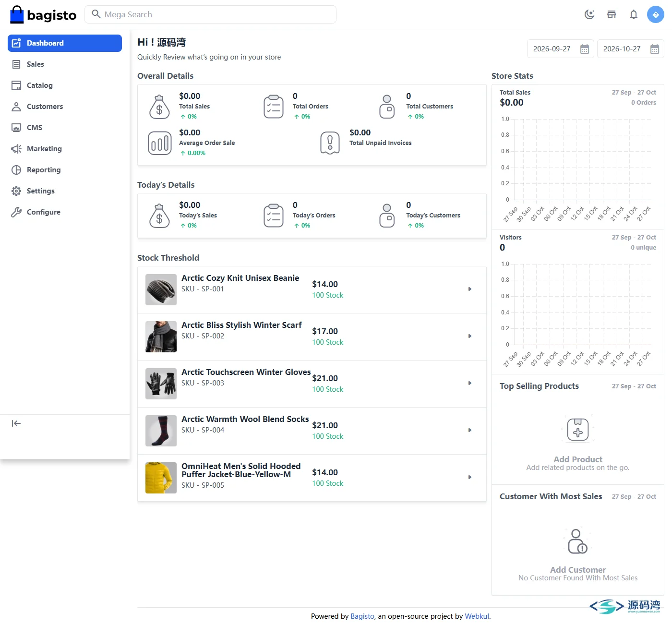Open the Catalog menu item
Image resolution: width=672 pixels, height=625 pixels.
pyautogui.click(x=65, y=85)
